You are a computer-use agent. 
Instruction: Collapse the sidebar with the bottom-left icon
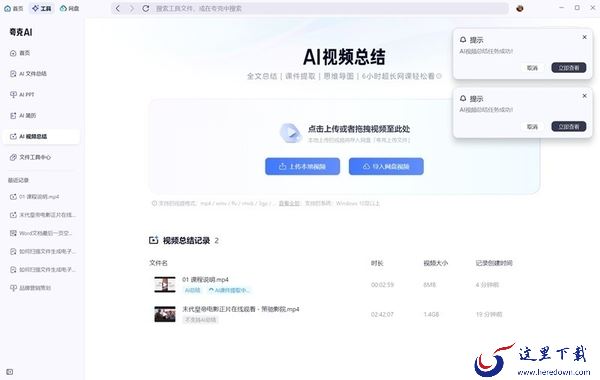point(10,372)
